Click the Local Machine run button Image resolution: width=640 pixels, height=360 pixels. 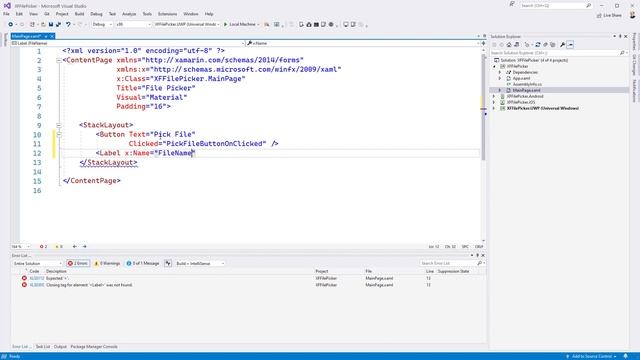tap(241, 24)
